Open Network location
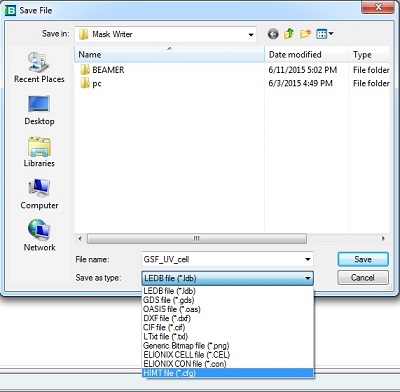The height and width of the screenshot is (392, 400). point(39,235)
